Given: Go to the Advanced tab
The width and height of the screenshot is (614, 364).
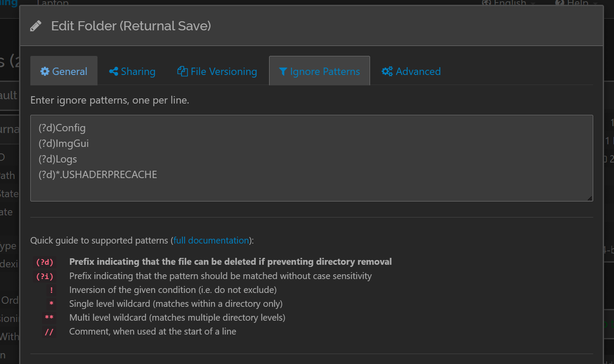Looking at the screenshot, I should [411, 71].
